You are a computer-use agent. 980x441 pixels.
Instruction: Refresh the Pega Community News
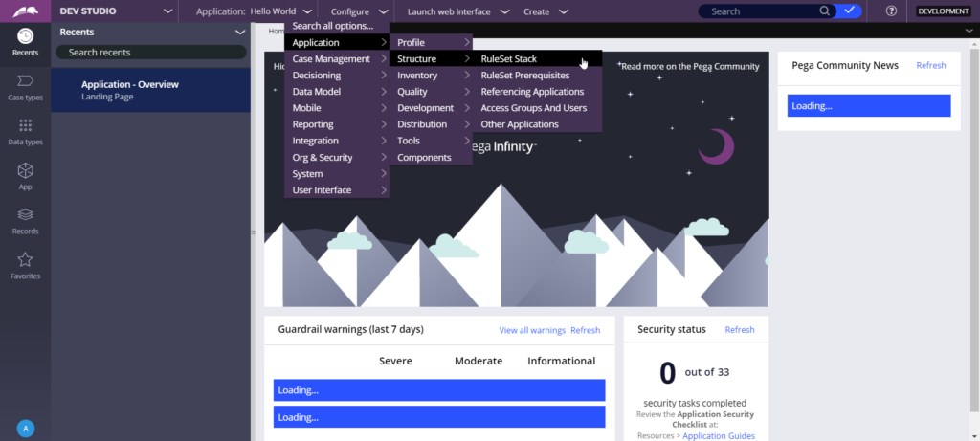[930, 65]
